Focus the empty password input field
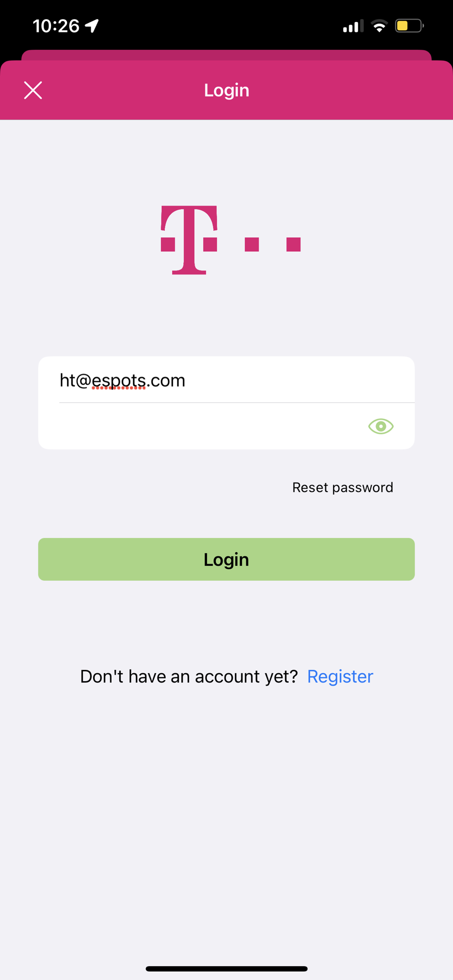The image size is (453, 980). pos(211,426)
